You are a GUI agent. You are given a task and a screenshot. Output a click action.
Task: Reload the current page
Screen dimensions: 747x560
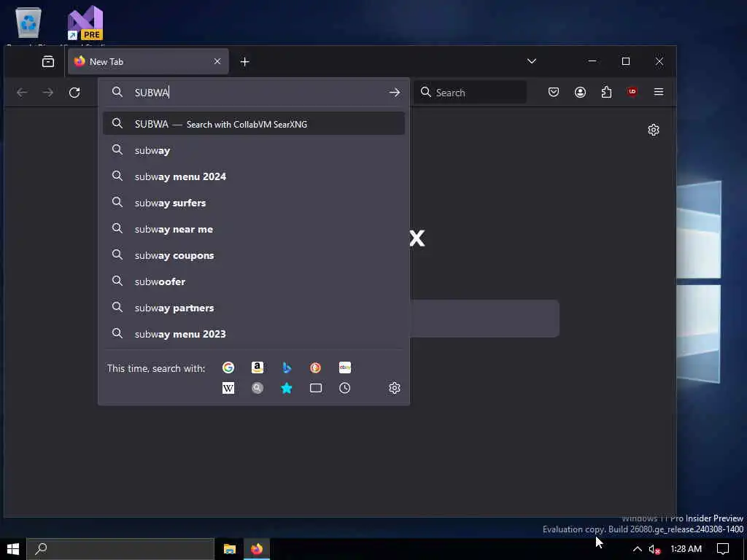(x=74, y=93)
